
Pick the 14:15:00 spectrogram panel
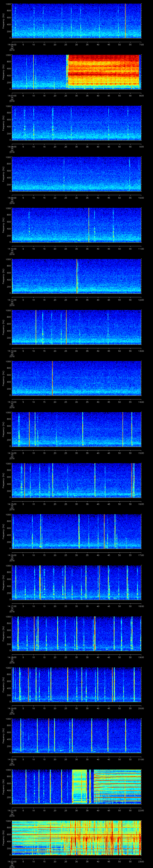click(x=77, y=480)
